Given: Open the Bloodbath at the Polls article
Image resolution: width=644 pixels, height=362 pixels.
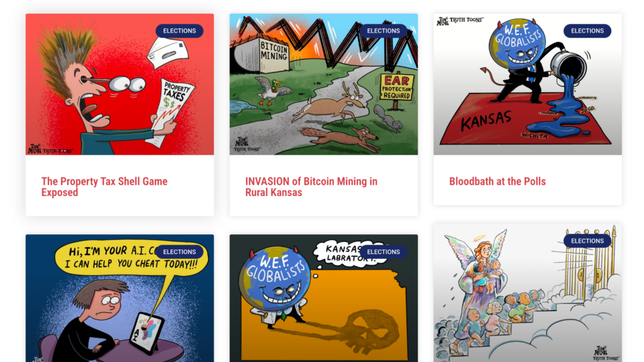Looking at the screenshot, I should [x=497, y=182].
